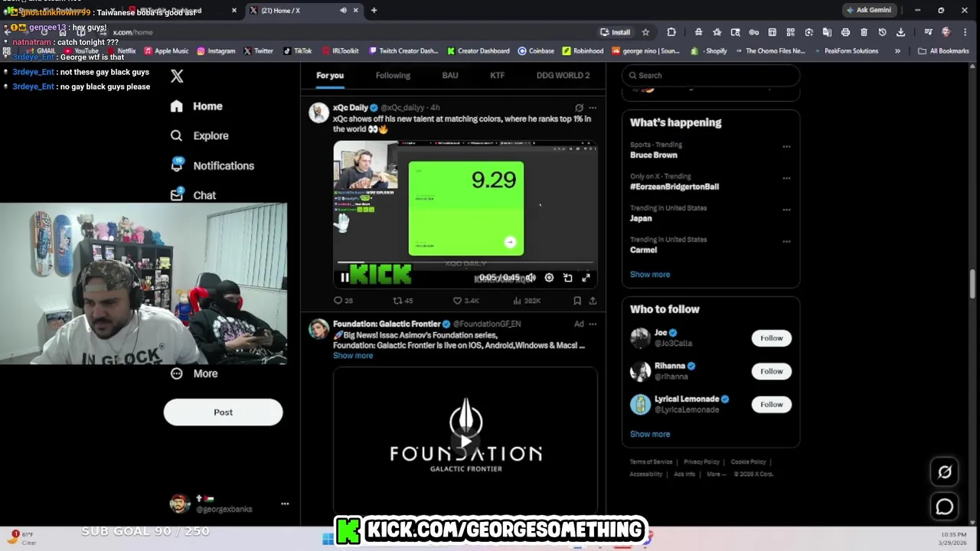The width and height of the screenshot is (980, 551).
Task: Install the X web app
Action: click(x=616, y=32)
